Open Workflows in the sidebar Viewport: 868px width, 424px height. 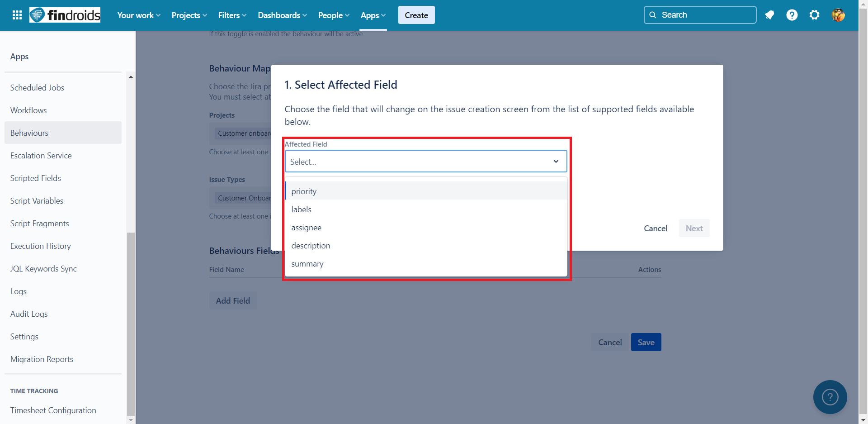(63, 110)
